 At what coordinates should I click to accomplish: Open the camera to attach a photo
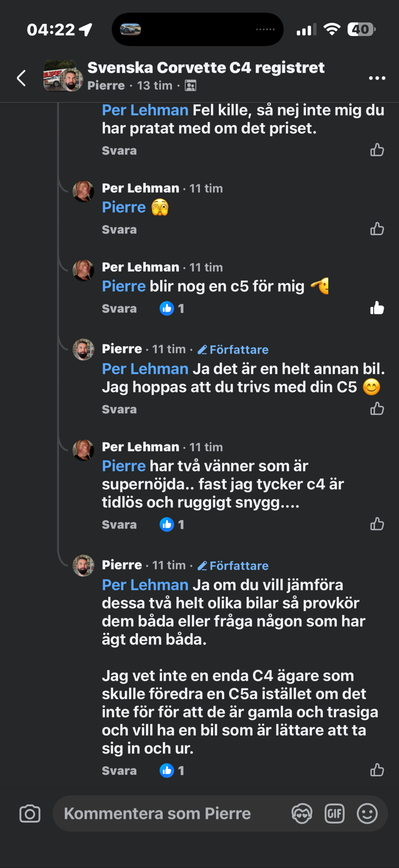point(30,814)
